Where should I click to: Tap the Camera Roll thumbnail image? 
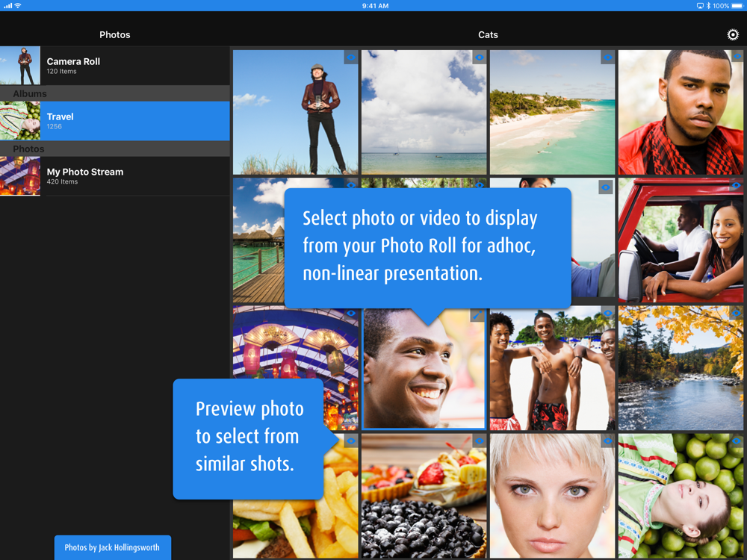20,66
